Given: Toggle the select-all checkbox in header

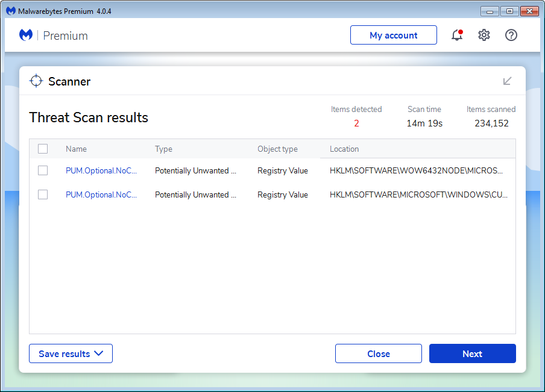Looking at the screenshot, I should pyautogui.click(x=43, y=149).
